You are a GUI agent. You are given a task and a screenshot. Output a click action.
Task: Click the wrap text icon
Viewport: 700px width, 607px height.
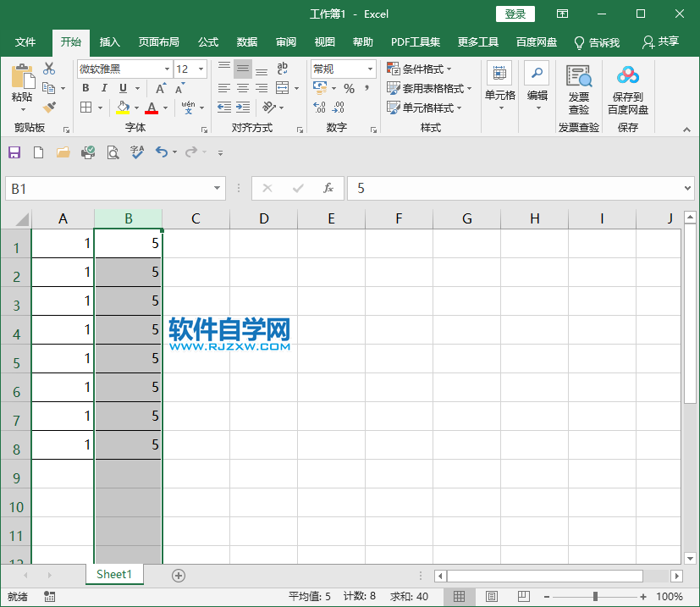pos(283,69)
